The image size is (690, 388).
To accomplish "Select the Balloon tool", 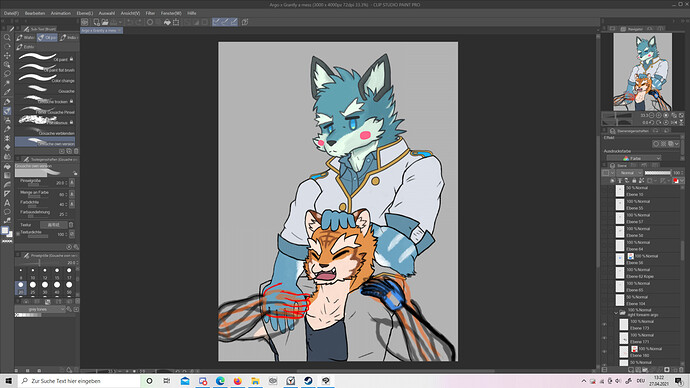I will [7, 212].
